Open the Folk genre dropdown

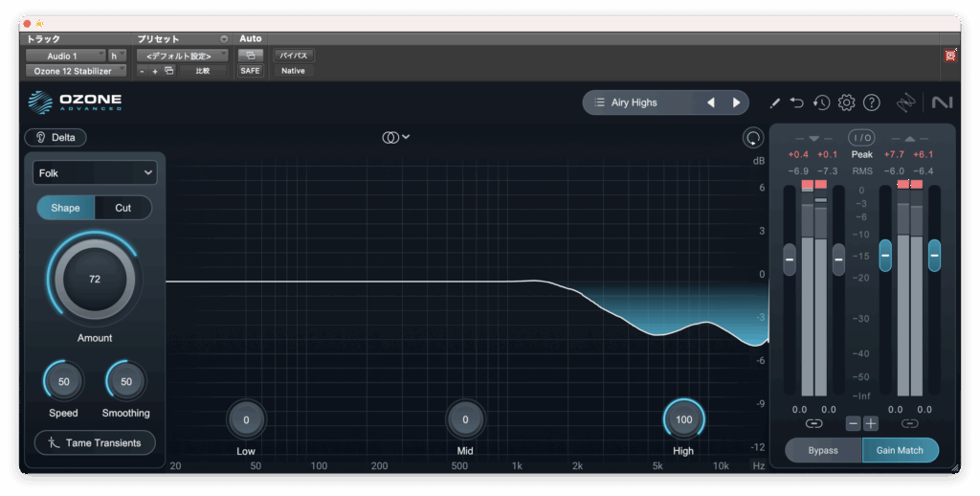coord(95,173)
